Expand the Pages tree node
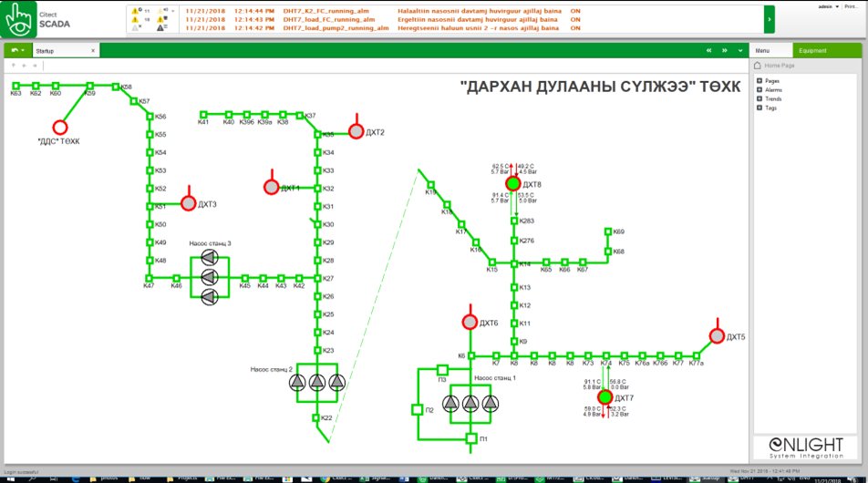Image resolution: width=868 pixels, height=483 pixels. coord(759,81)
